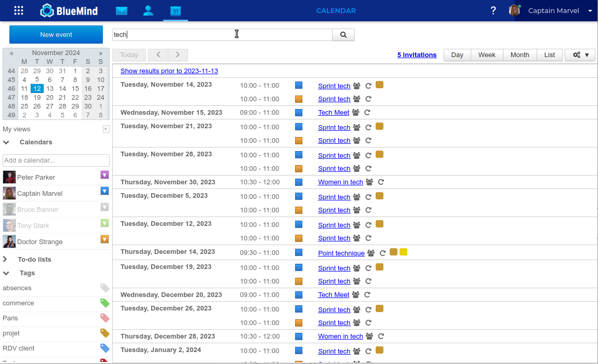Toggle Doctor Strange calendar color box
This screenshot has height=364, width=598.
tap(104, 239)
